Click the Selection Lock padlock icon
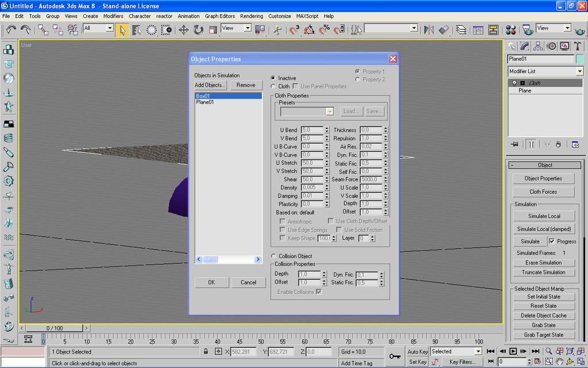 pos(206,351)
